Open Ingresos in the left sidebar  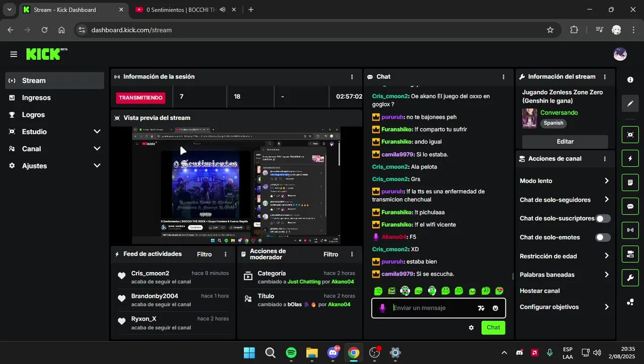(55, 98)
